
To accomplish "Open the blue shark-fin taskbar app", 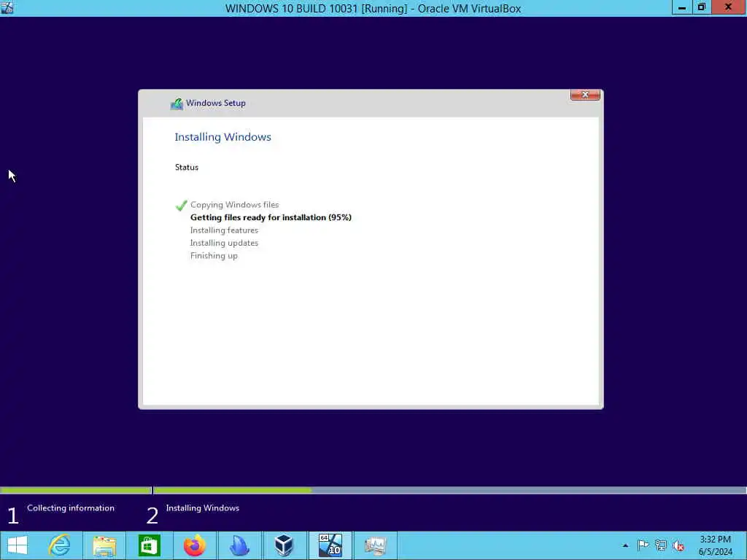I will (x=239, y=545).
